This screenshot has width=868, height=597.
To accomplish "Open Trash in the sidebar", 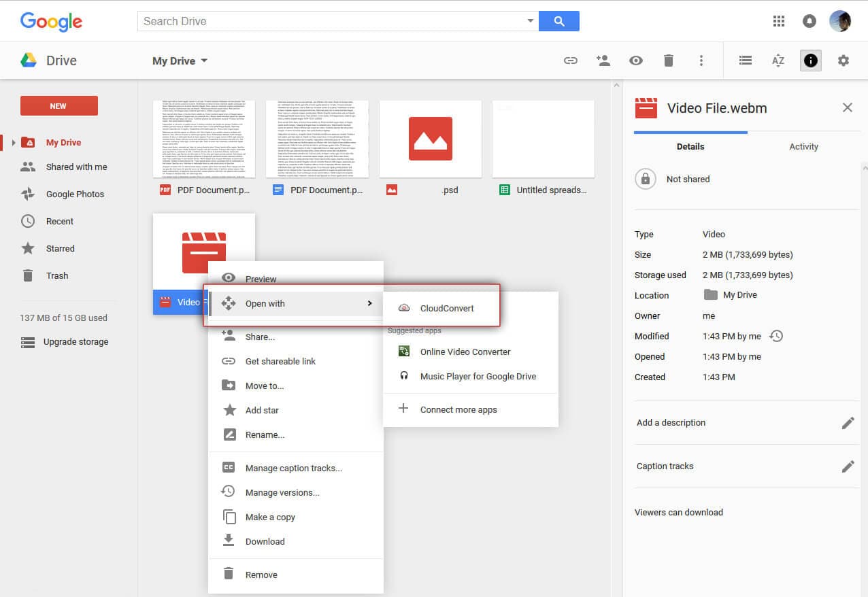I will (x=57, y=276).
